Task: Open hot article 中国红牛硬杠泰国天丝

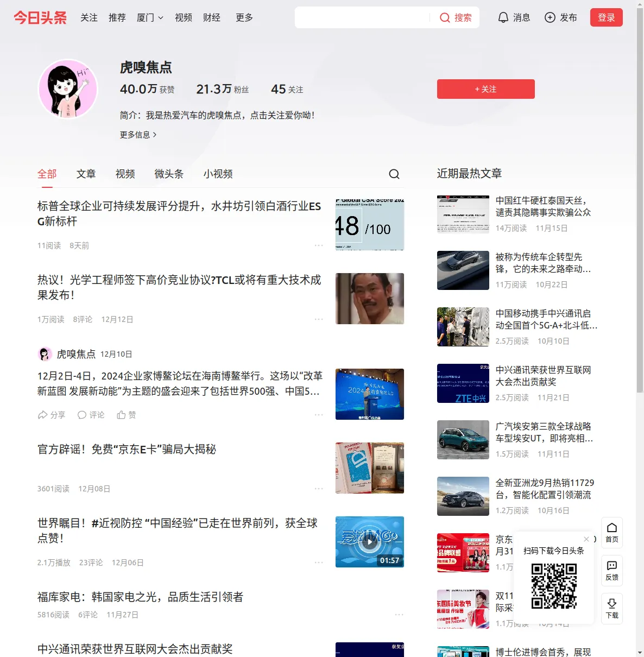Action: coord(544,206)
